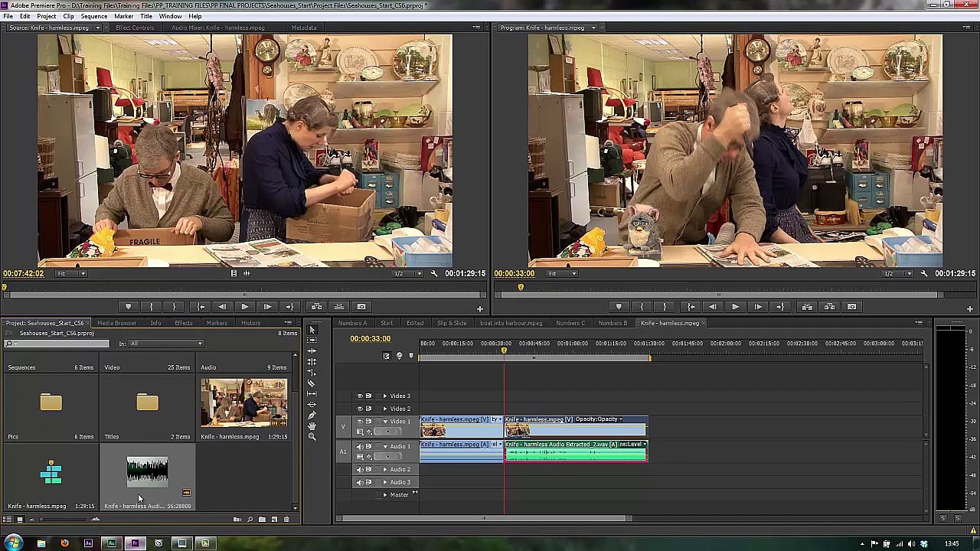Export frame from Program monitor camera icon
980x551 pixels.
(851, 307)
